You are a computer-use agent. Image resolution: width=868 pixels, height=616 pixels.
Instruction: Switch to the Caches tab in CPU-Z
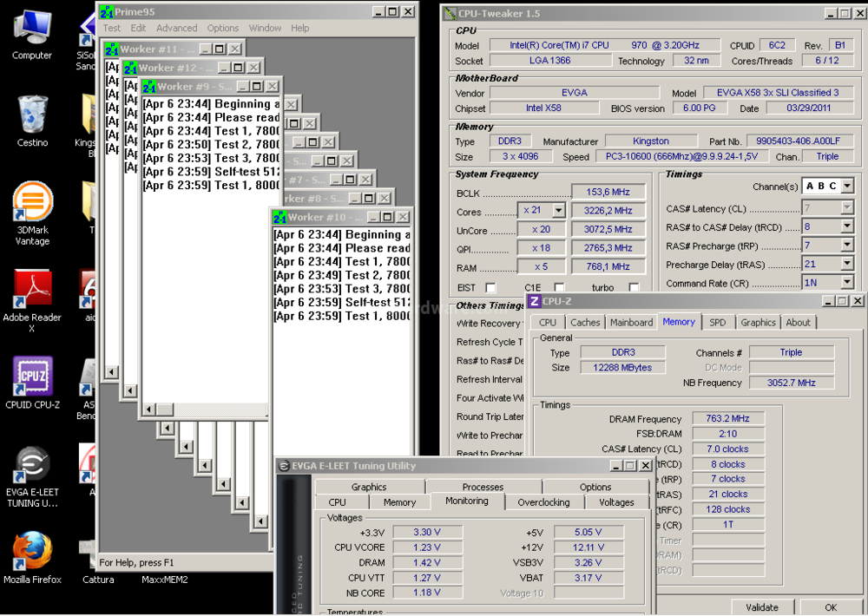pos(585,323)
